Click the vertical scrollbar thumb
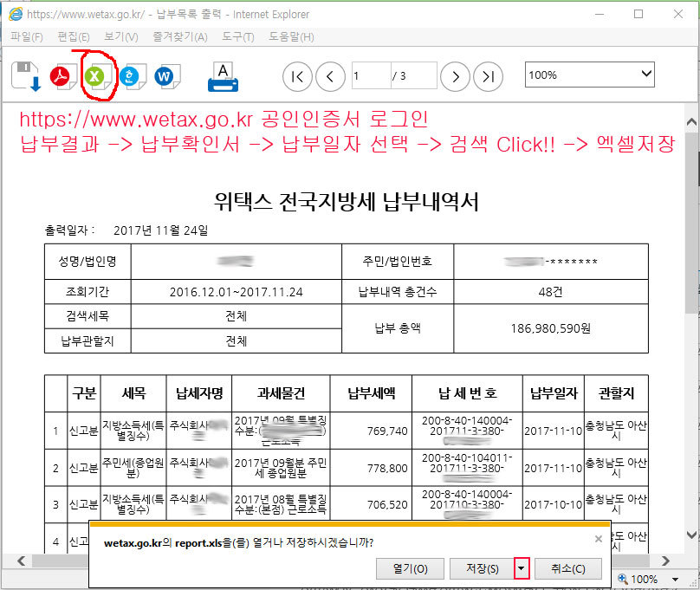Viewport: 700px width, 590px height. click(691, 223)
